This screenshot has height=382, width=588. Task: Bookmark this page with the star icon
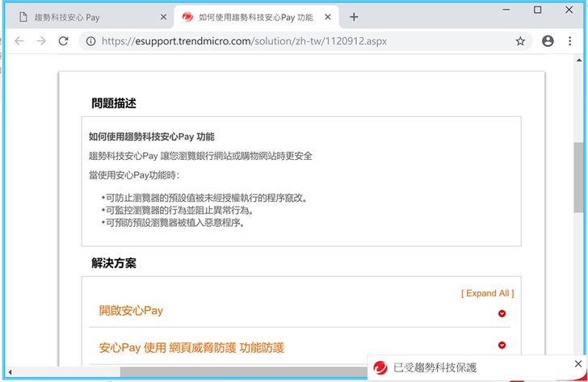(520, 41)
